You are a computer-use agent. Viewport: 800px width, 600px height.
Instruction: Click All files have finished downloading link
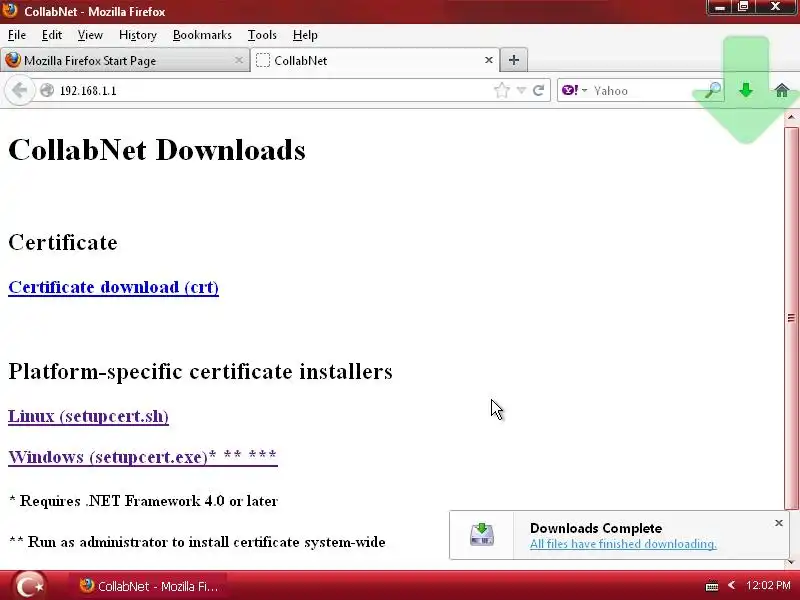pyautogui.click(x=623, y=544)
